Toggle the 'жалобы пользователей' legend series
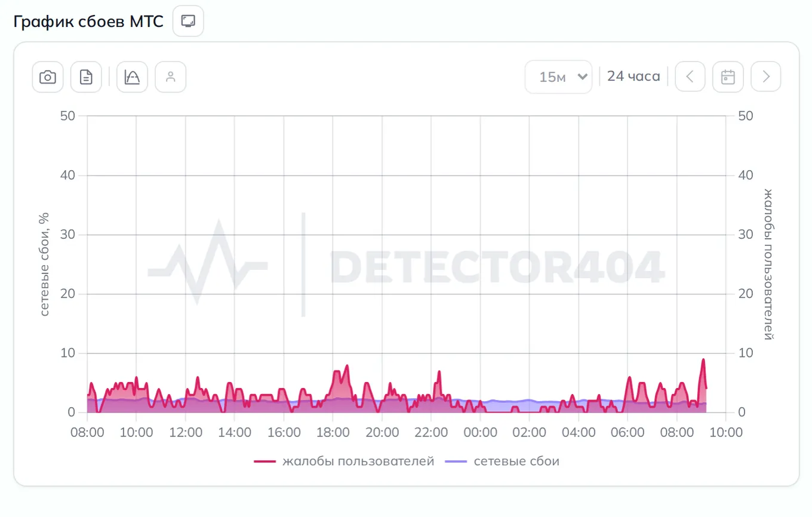 point(344,461)
